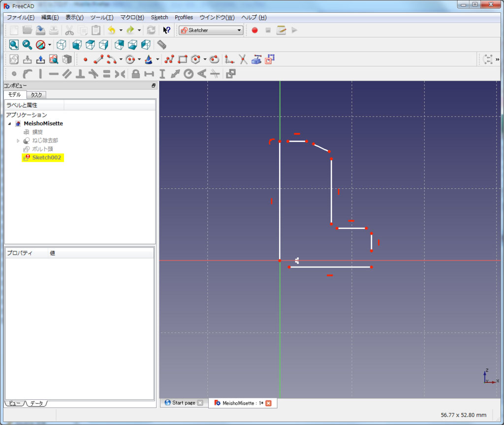This screenshot has height=425, width=504.
Task: Select the Create line tool
Action: point(98,60)
